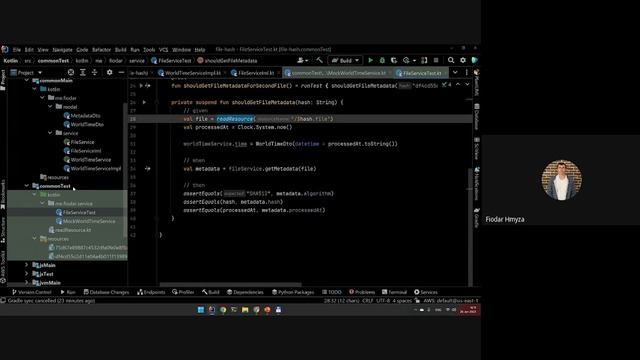Start debugging with the green bug icon
Image resolution: width=640 pixels, height=360 pixels.
(382, 60)
